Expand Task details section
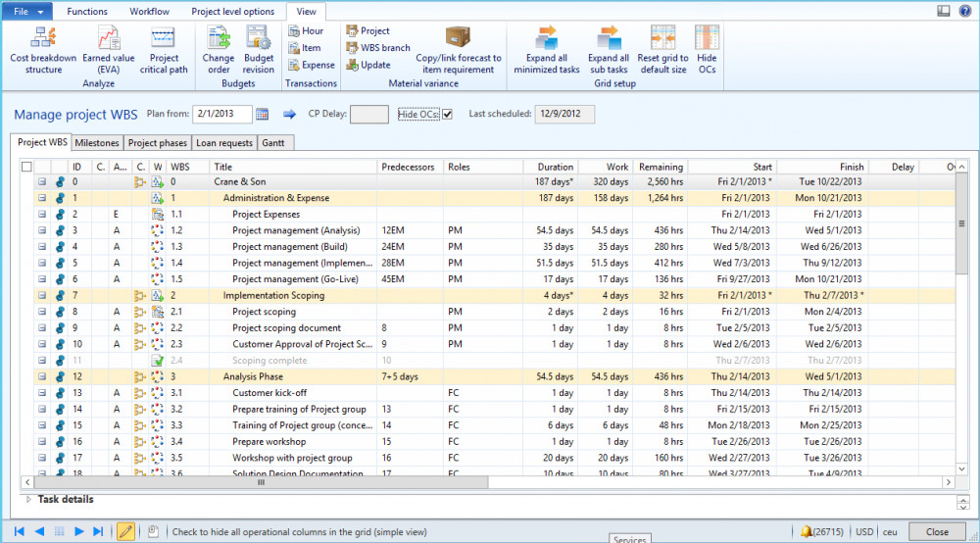The height and width of the screenshot is (543, 980). (x=28, y=499)
